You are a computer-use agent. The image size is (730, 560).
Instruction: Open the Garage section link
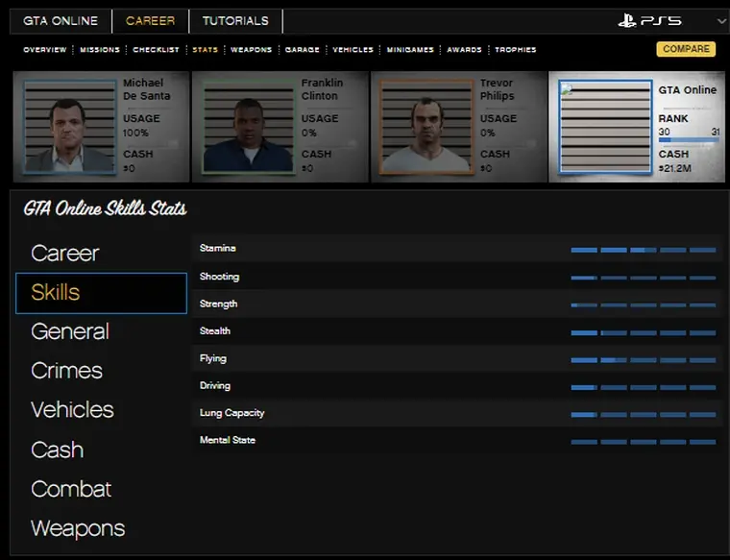point(302,50)
